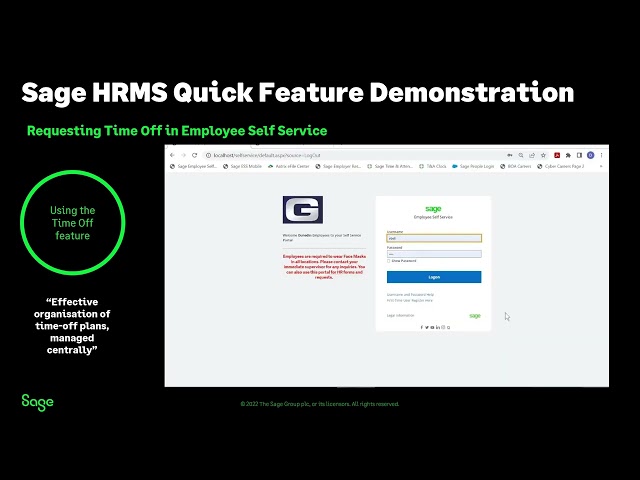Viewport: 640px width, 480px height.
Task: Click the Sage logo at slide bottom-left
Action: point(38,402)
